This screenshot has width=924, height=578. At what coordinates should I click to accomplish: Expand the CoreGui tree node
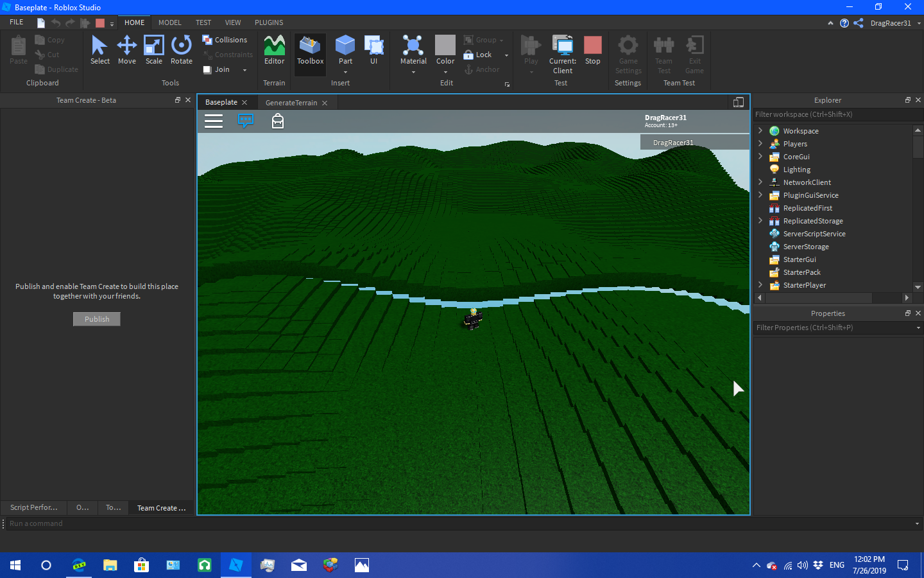(x=760, y=156)
